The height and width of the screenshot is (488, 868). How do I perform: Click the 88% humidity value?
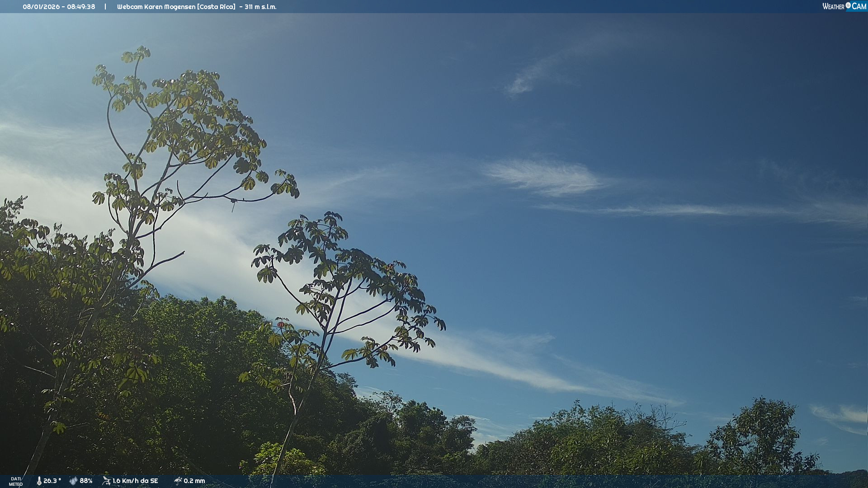point(86,481)
